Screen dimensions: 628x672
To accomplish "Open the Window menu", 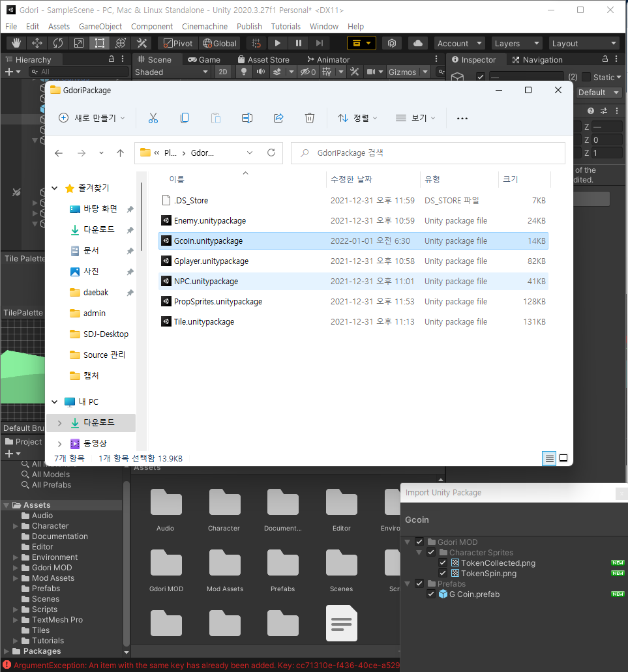I will tap(323, 26).
